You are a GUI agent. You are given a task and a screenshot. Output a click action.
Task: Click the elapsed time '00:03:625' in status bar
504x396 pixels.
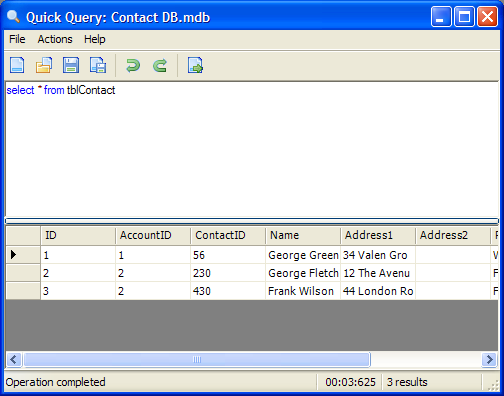[350, 382]
